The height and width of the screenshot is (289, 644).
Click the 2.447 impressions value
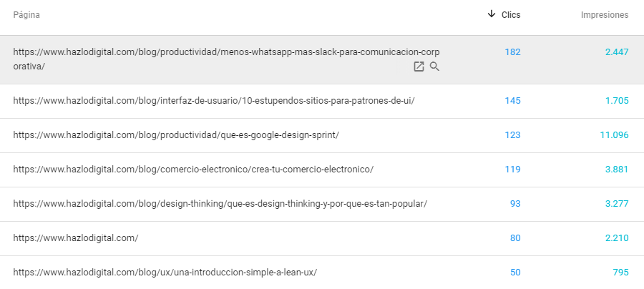coord(615,52)
